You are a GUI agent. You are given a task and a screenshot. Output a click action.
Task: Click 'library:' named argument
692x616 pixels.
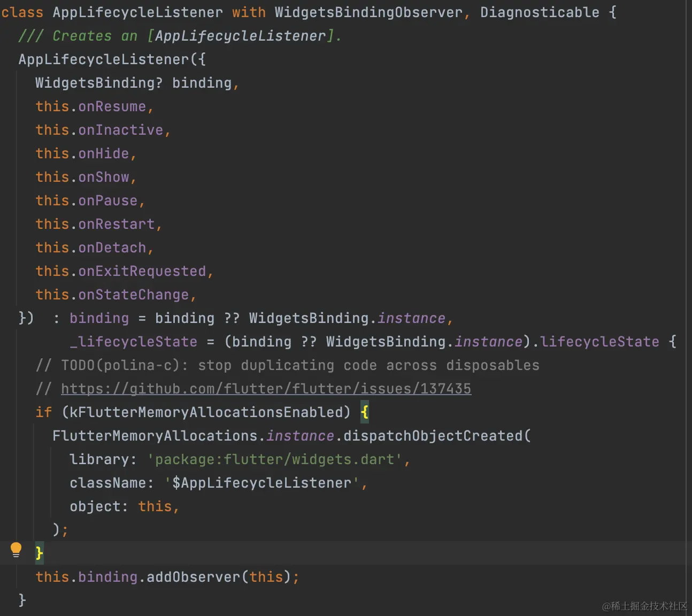pyautogui.click(x=103, y=459)
